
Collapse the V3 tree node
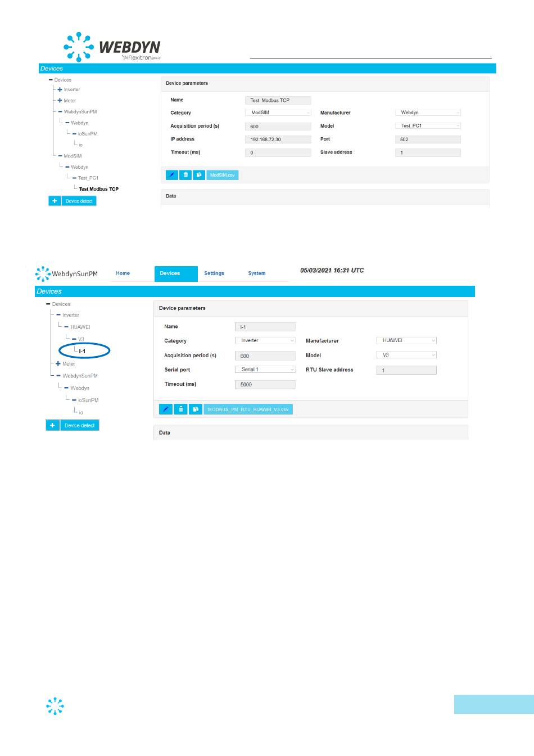coord(74,339)
